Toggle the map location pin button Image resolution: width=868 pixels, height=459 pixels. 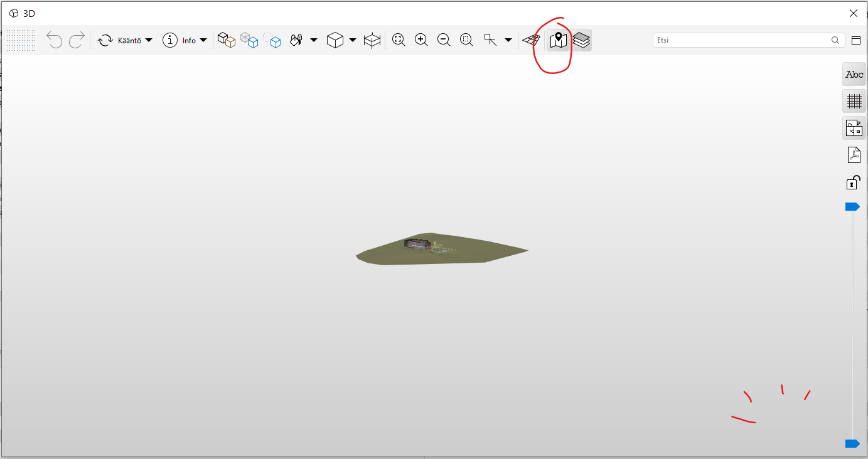tap(559, 40)
